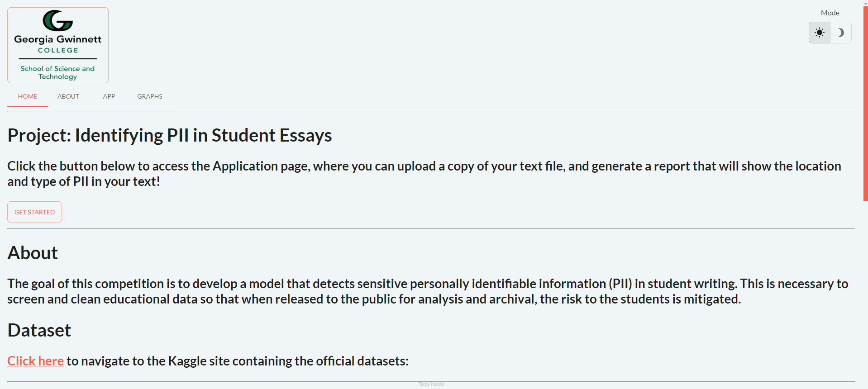Click the 'Mode' label above toggle
The width and height of the screenshot is (868, 389).
point(830,13)
